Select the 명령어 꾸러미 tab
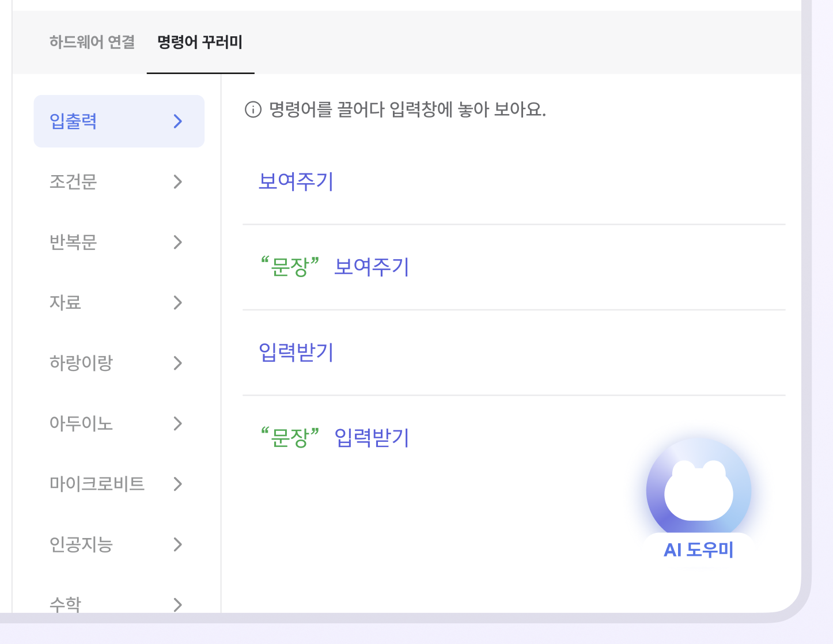The image size is (833, 644). click(x=200, y=42)
